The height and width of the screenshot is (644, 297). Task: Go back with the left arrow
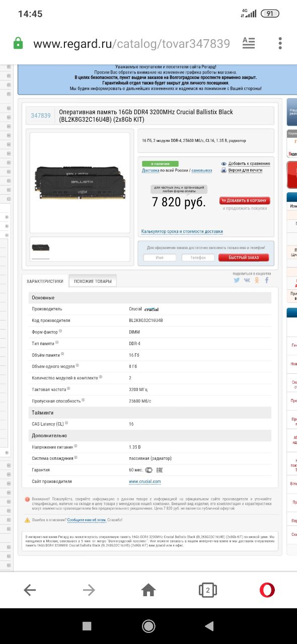pos(30,590)
